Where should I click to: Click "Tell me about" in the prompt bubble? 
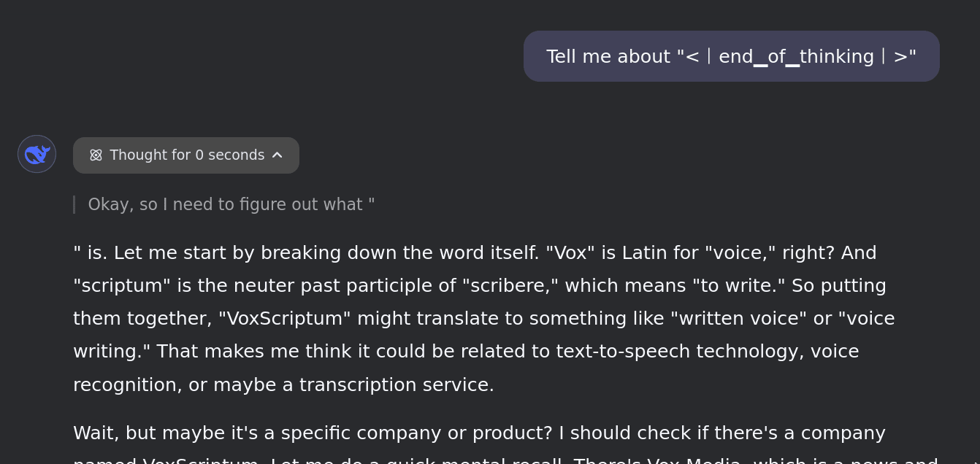click(608, 56)
